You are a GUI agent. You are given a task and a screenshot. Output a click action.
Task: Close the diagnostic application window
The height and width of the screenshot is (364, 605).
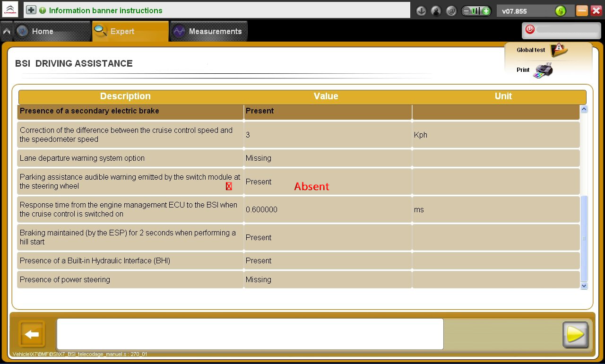click(x=596, y=10)
